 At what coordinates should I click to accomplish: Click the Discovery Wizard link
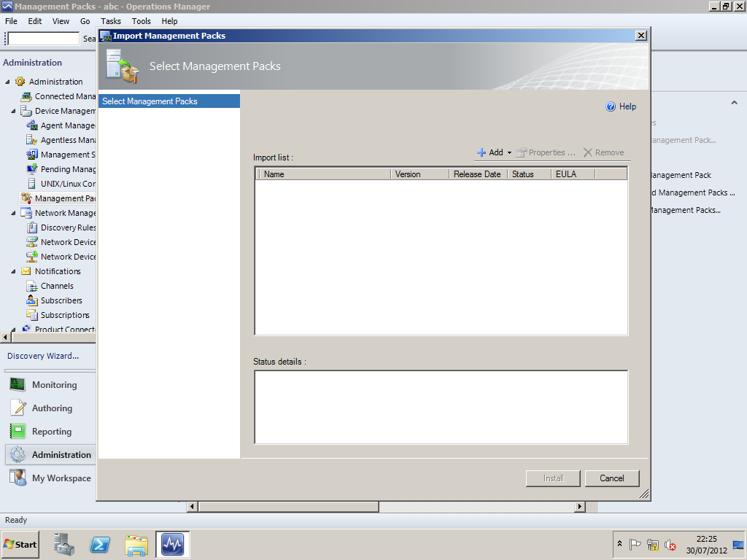coord(43,356)
